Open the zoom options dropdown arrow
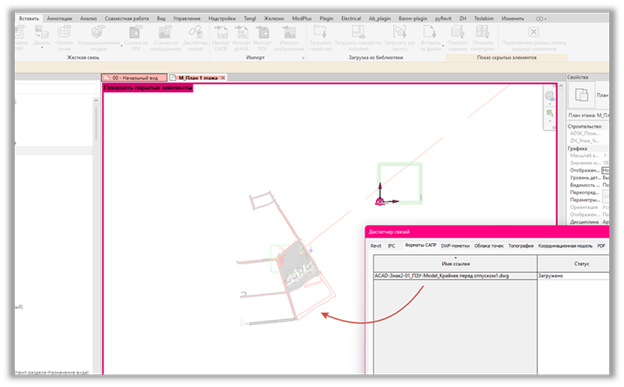624x387 pixels. (550, 121)
